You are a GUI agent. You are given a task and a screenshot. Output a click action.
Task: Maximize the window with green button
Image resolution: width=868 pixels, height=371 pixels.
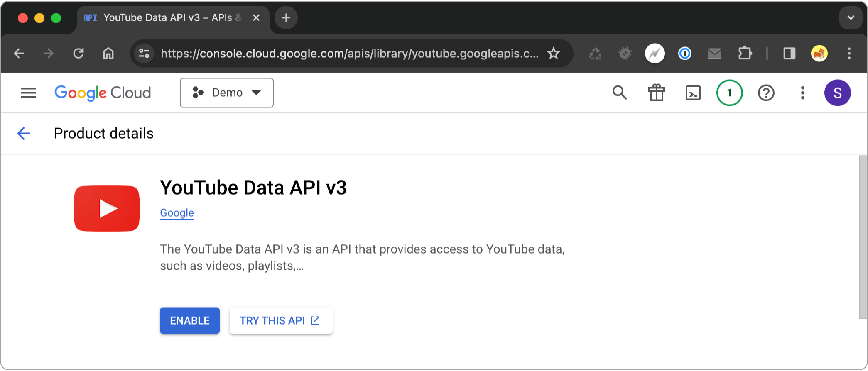click(56, 18)
